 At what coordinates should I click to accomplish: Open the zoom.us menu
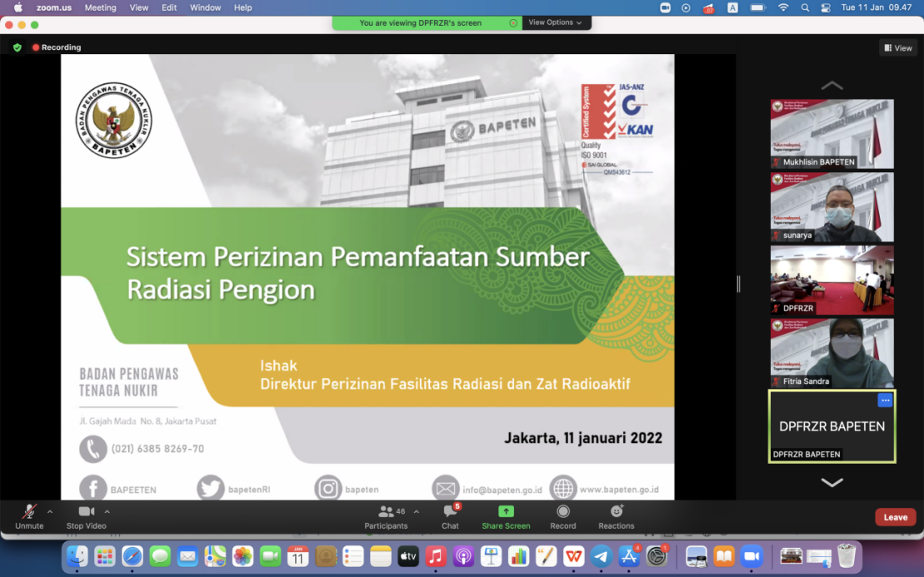(x=53, y=7)
